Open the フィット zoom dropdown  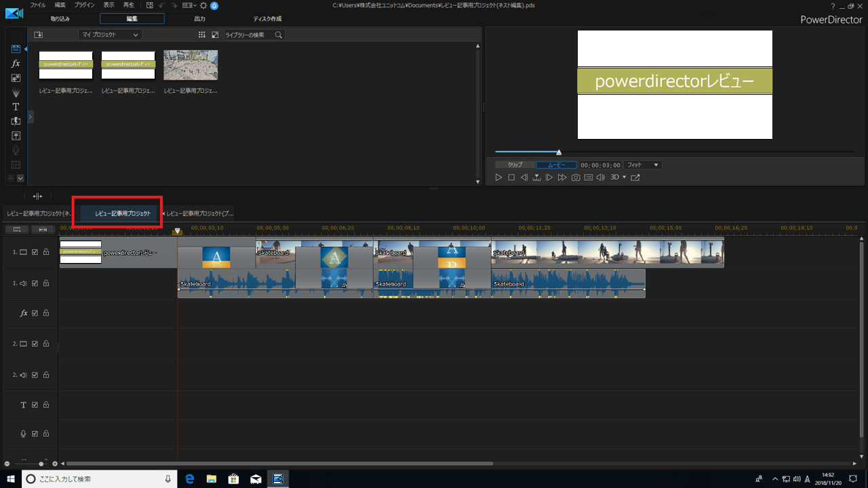tap(643, 165)
